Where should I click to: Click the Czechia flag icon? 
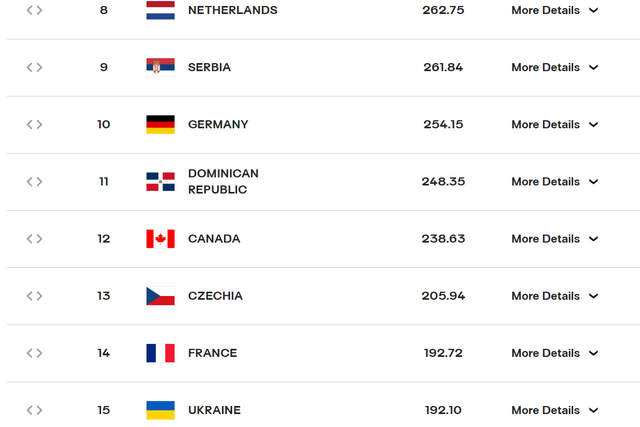click(x=160, y=296)
